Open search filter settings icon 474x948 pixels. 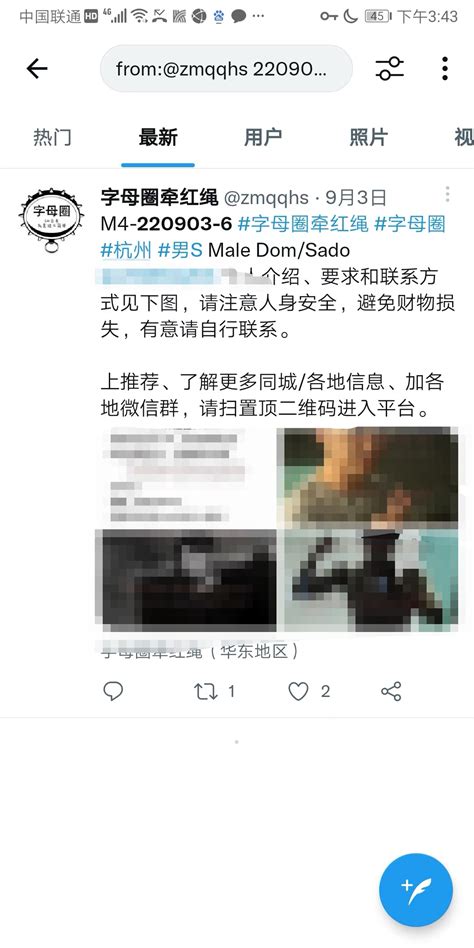point(389,68)
